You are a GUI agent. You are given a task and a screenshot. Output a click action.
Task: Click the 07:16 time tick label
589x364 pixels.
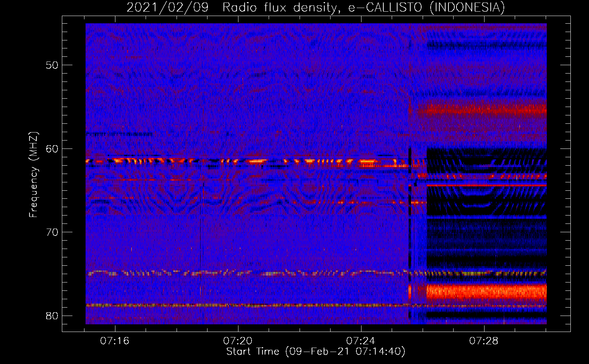115,341
